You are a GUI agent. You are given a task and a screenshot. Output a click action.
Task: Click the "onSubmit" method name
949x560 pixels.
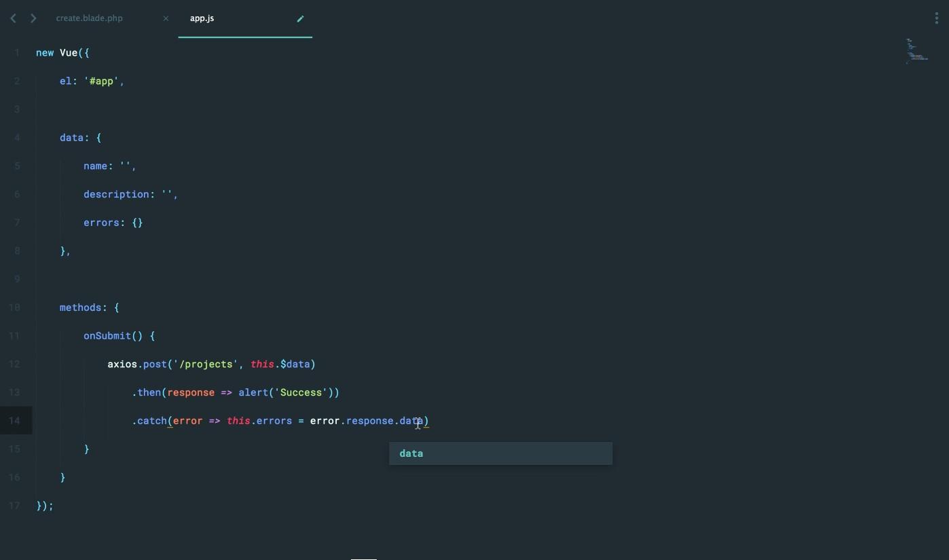(107, 336)
